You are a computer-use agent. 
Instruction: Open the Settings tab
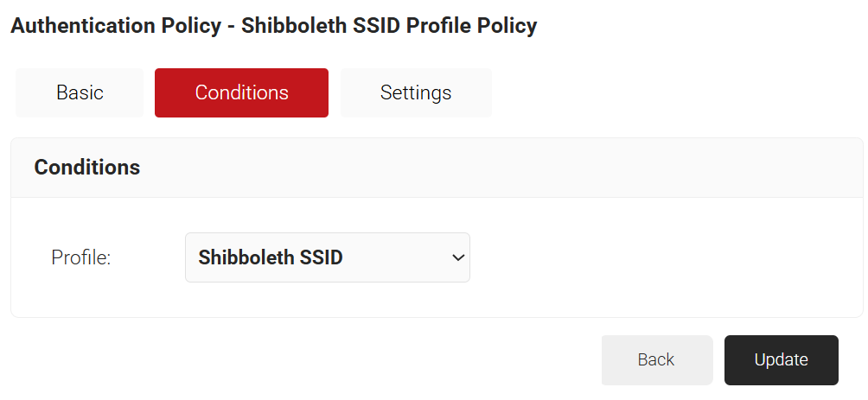pos(416,92)
